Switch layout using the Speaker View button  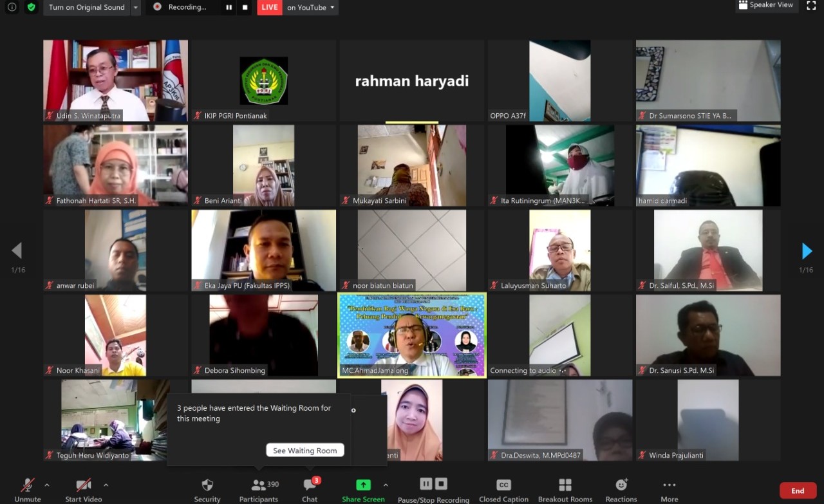(766, 5)
